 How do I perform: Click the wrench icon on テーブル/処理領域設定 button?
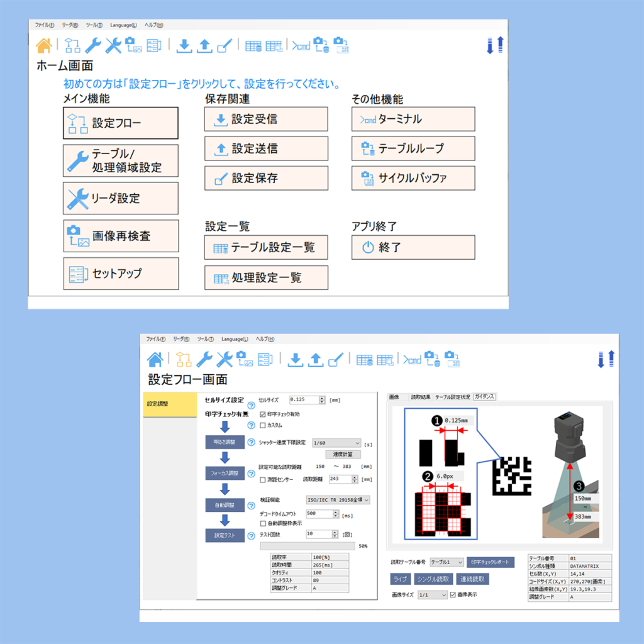[x=77, y=161]
